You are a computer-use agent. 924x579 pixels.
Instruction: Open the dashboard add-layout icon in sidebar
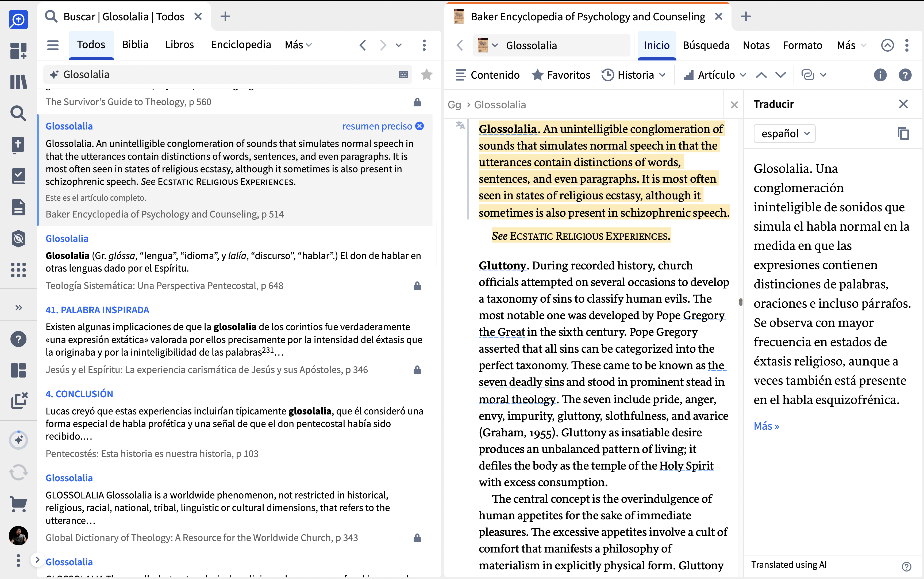18,51
